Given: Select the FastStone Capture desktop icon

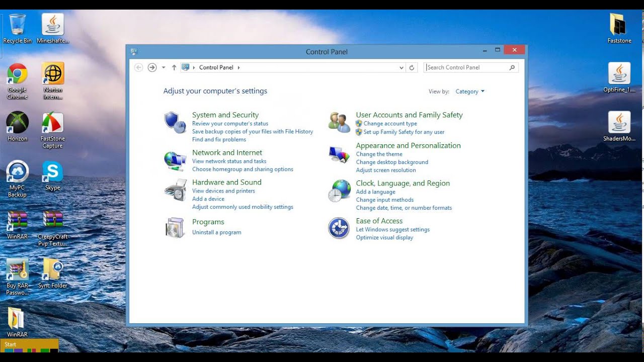Looking at the screenshot, I should click(52, 130).
